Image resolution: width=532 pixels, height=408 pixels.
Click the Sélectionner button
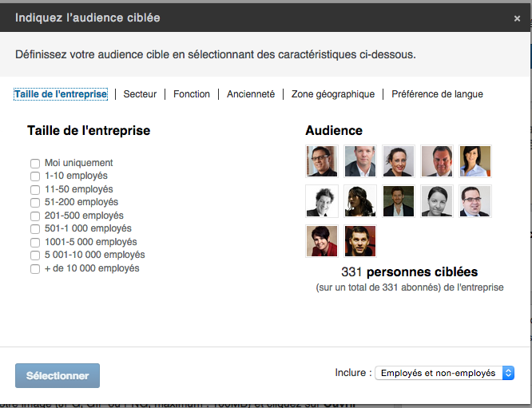click(58, 375)
